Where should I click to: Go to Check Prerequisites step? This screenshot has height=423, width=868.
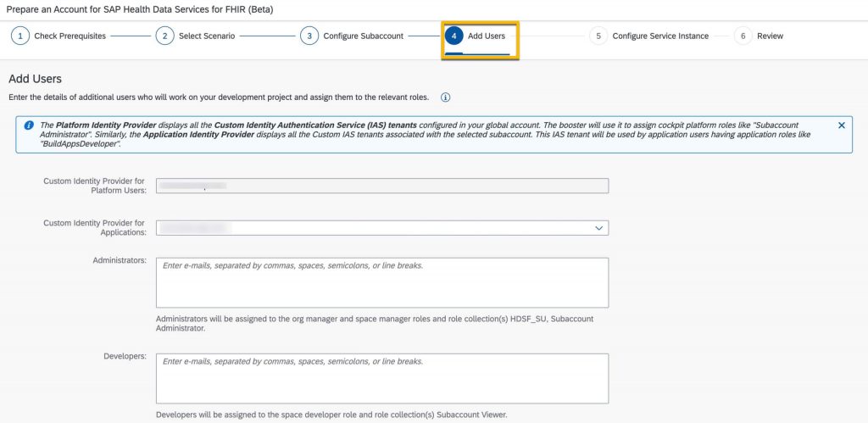pyautogui.click(x=70, y=36)
